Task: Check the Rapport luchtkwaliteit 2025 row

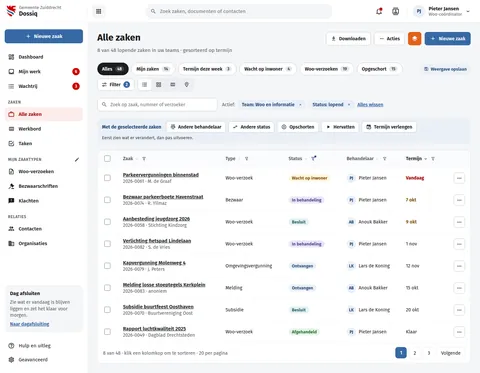Action: click(107, 332)
